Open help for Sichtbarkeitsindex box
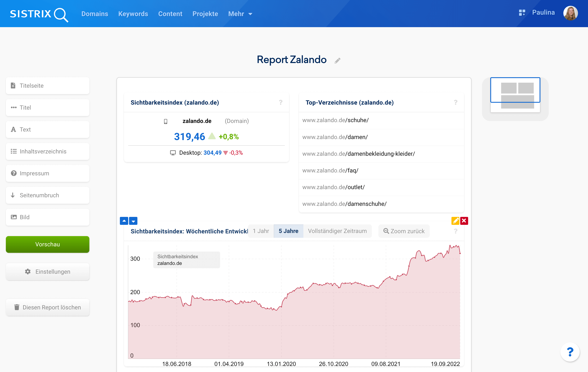Image resolution: width=588 pixels, height=372 pixels. point(281,102)
